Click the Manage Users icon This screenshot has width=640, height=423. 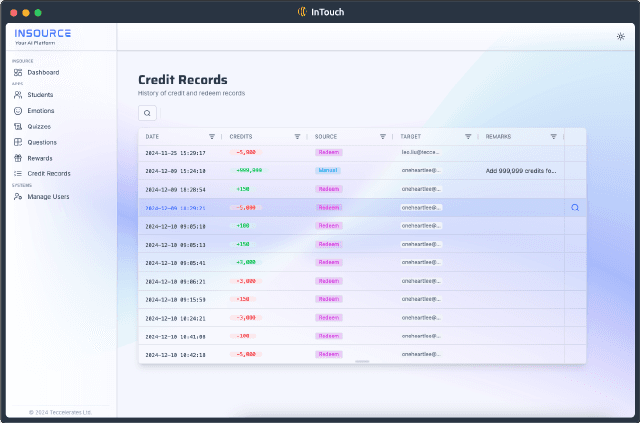18,196
